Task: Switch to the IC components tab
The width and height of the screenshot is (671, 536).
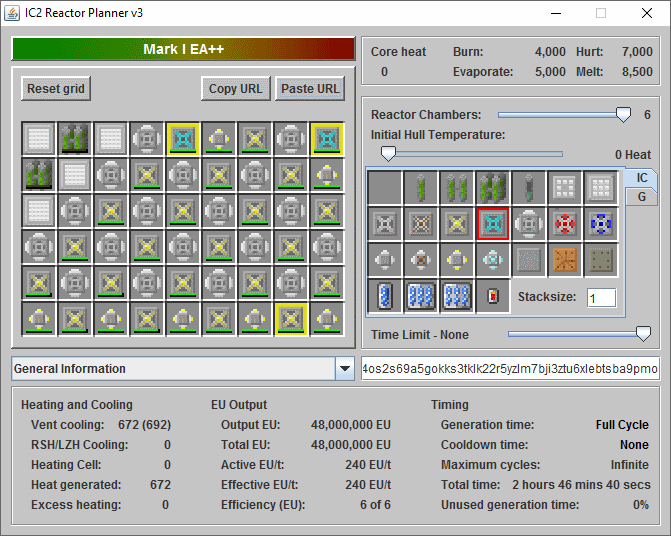Action: [642, 177]
